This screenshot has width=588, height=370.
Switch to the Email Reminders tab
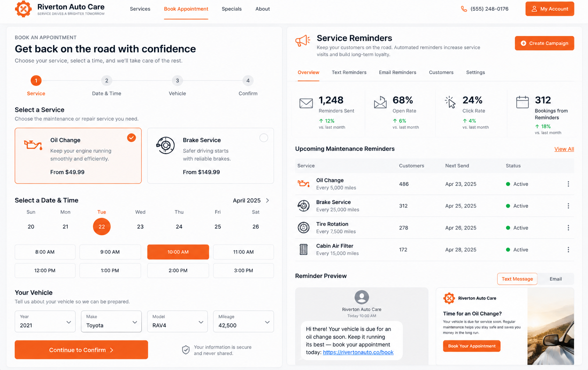coord(398,72)
